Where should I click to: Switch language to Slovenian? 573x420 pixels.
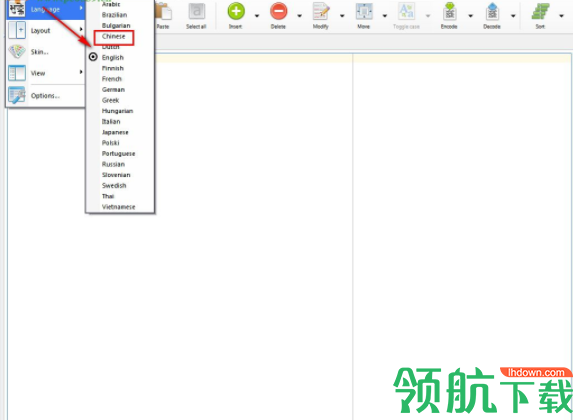tap(116, 175)
